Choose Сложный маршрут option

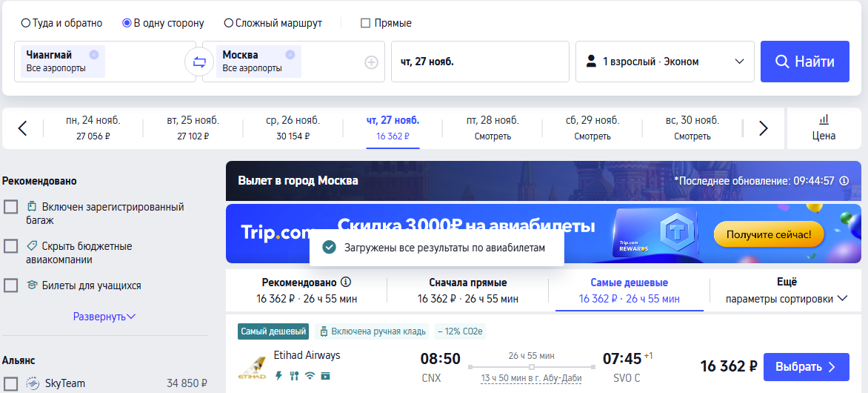coord(229,23)
